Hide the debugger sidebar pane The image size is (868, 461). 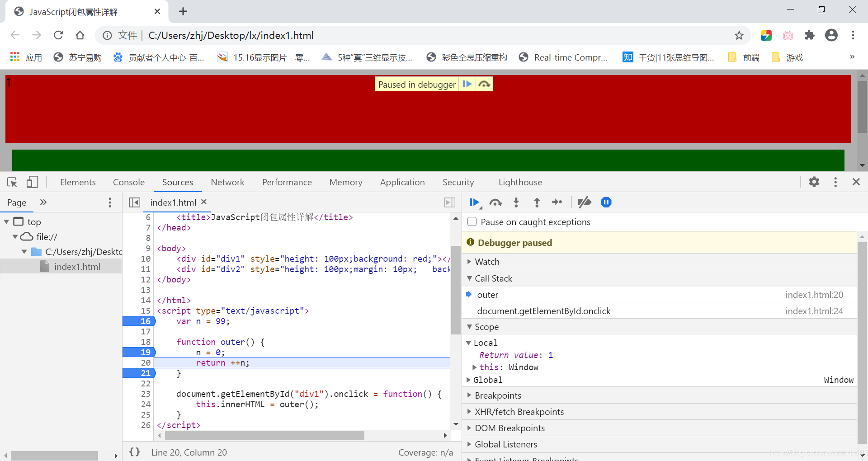tap(449, 202)
